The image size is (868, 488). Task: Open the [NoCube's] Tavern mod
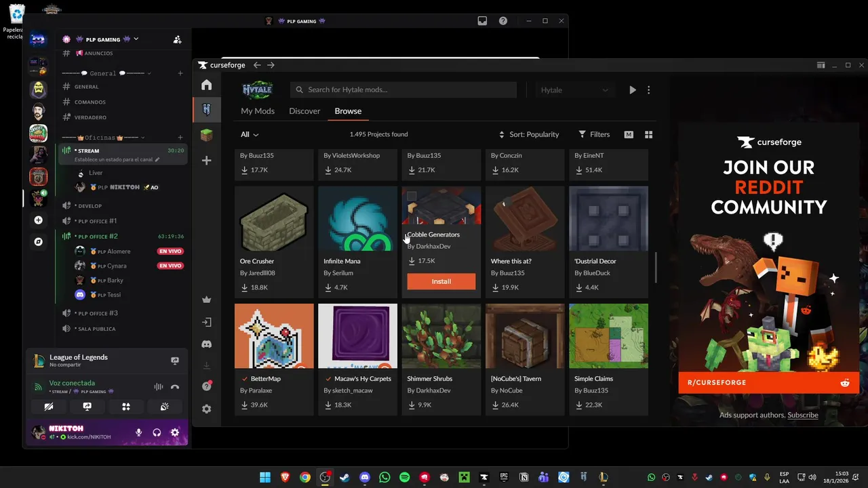525,359
